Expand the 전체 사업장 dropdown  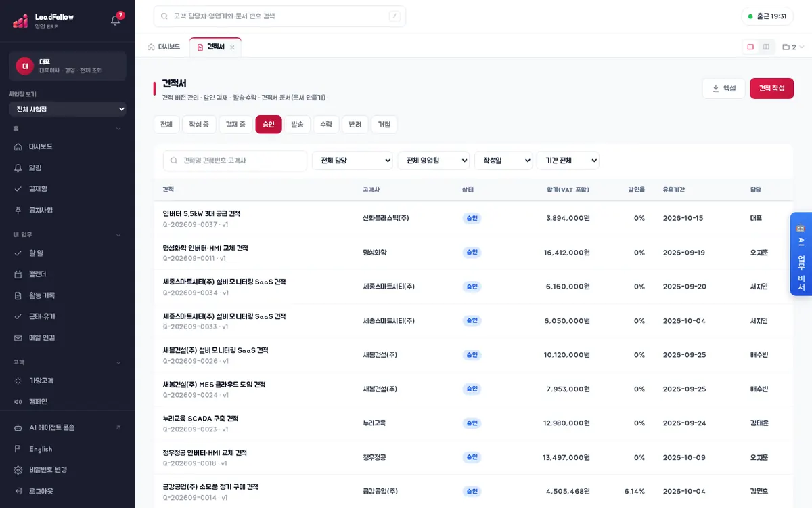click(68, 109)
